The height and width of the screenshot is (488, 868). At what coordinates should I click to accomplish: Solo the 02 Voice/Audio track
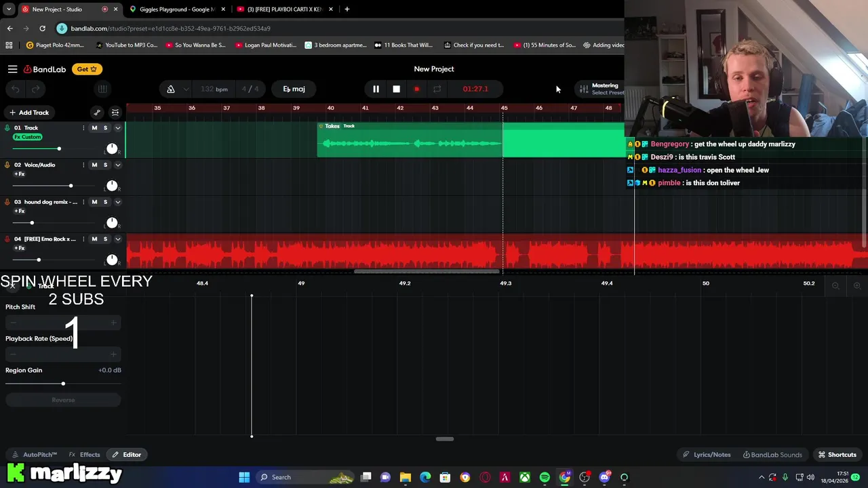coord(105,165)
